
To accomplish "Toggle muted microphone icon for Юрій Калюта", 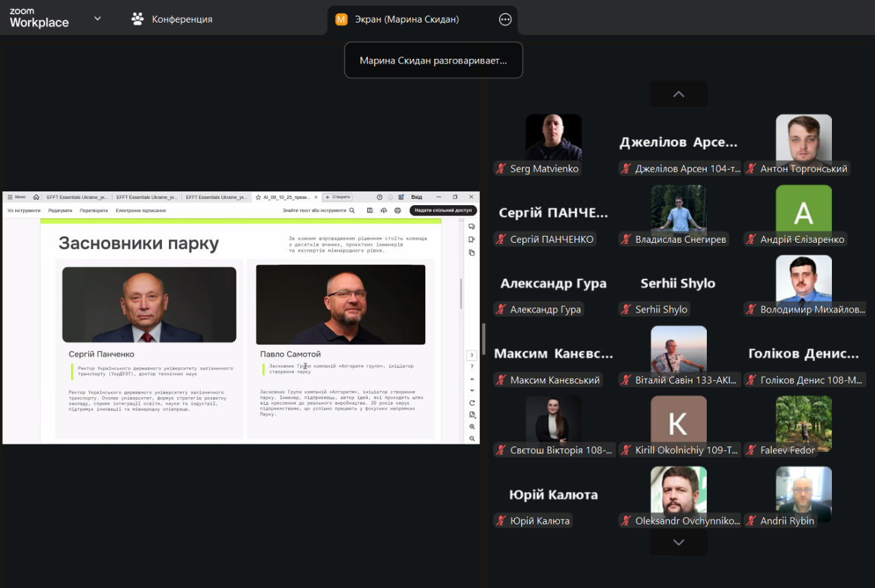I will (x=501, y=521).
